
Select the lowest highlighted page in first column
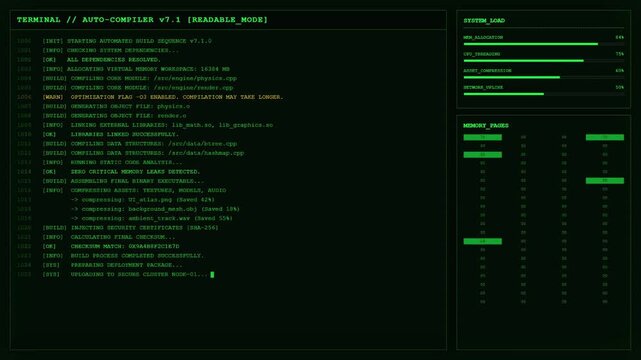(x=482, y=241)
